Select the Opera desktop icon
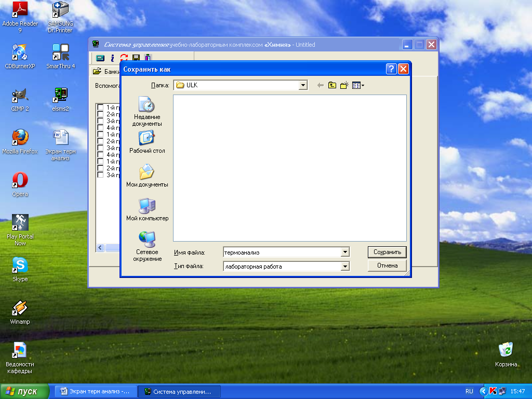This screenshot has height=399, width=532. (20, 184)
